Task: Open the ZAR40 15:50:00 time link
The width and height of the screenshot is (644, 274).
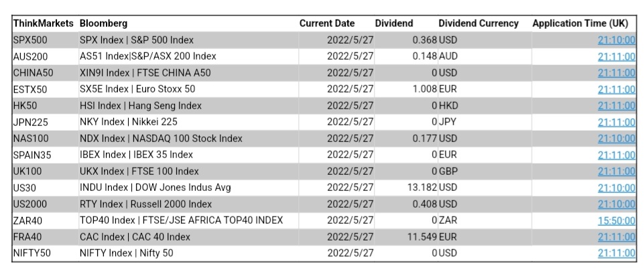Action: 616,220
